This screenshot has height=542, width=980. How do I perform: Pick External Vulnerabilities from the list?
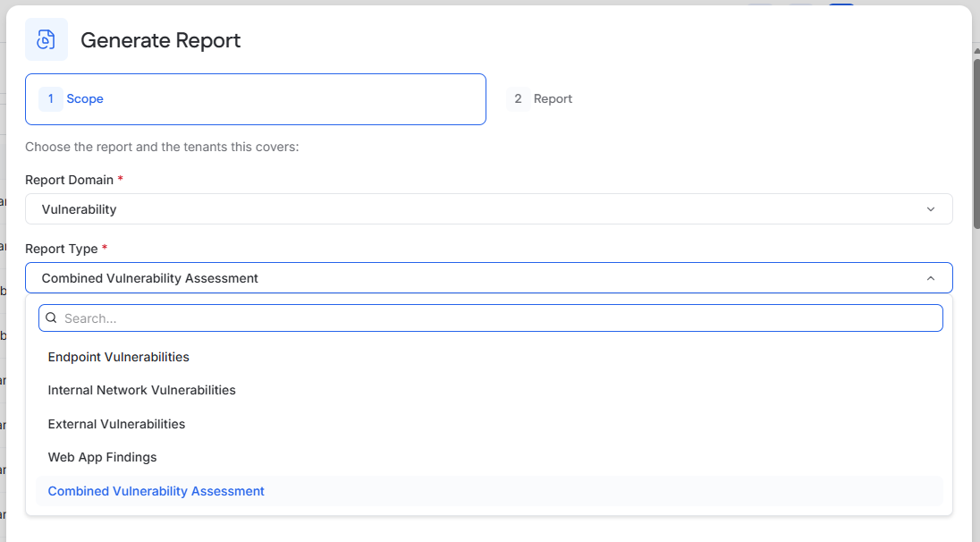489,424
